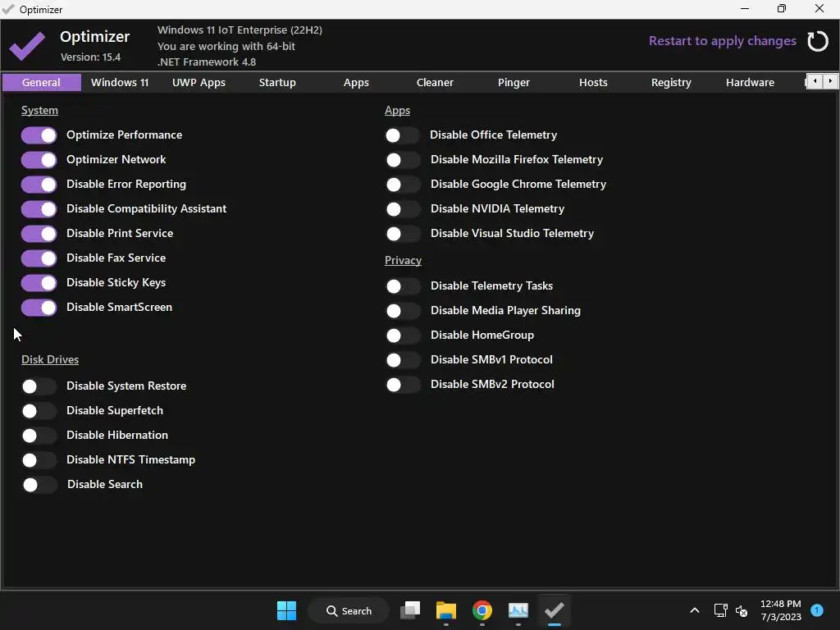Screen dimensions: 840x630
Task: Click the restart circular arrow icon
Action: click(818, 41)
